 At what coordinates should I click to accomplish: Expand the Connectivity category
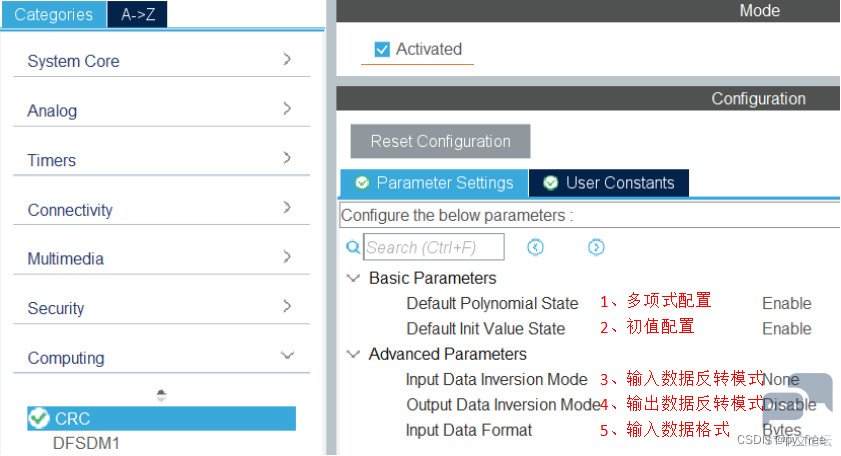(x=161, y=209)
